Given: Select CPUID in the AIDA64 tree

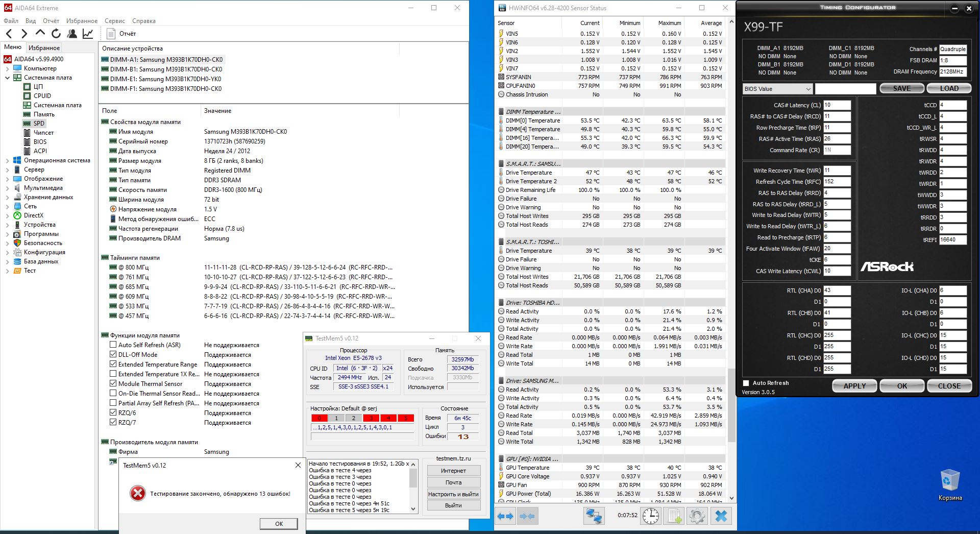Looking at the screenshot, I should coord(42,96).
